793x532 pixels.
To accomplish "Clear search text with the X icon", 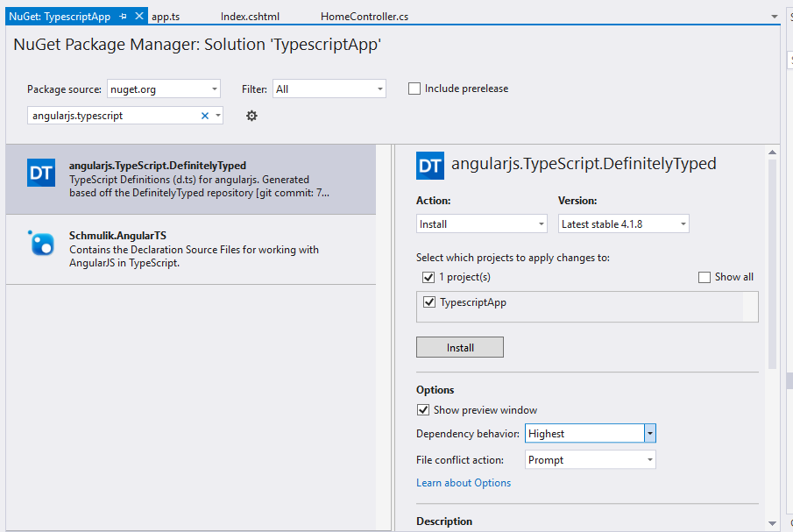I will click(205, 116).
